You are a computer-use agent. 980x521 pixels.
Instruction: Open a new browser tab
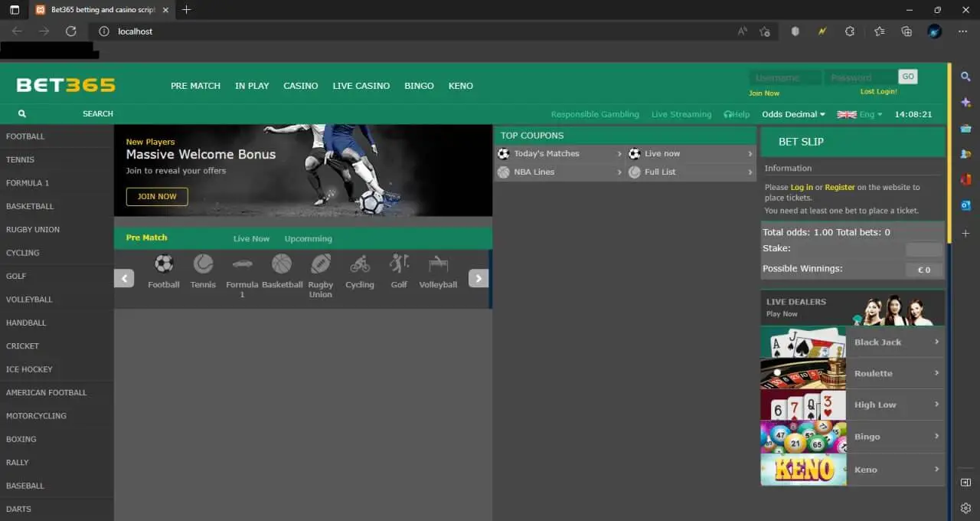pos(186,10)
